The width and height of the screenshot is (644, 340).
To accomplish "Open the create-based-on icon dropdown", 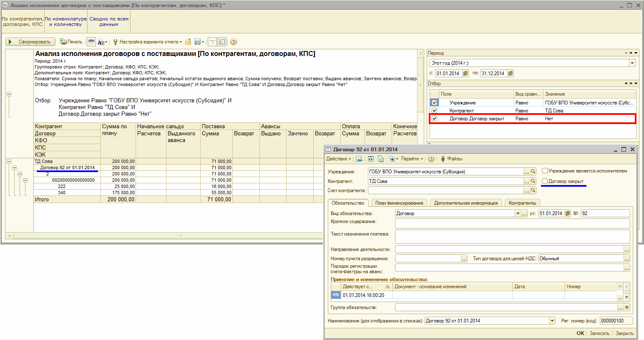I will coord(394,159).
